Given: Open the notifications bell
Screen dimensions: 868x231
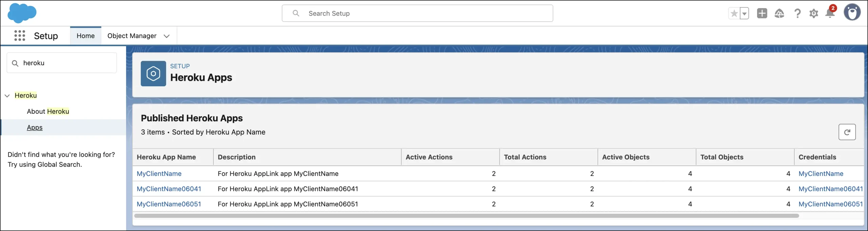Looking at the screenshot, I should click(x=830, y=13).
